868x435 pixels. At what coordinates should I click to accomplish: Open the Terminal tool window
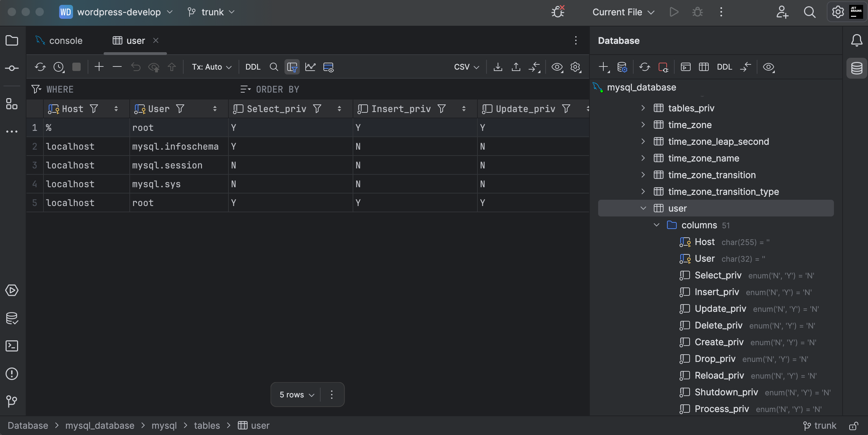pos(12,346)
